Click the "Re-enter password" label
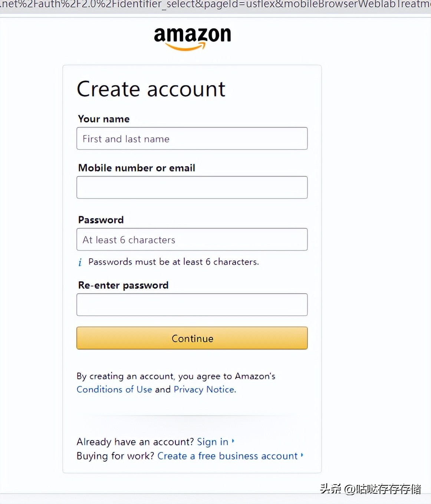431x504 pixels. pos(123,285)
